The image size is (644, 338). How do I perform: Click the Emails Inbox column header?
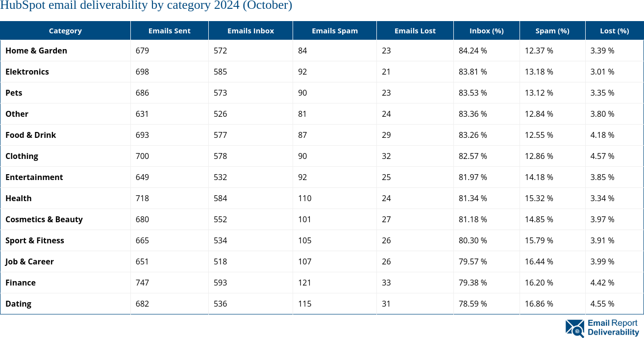pos(251,30)
